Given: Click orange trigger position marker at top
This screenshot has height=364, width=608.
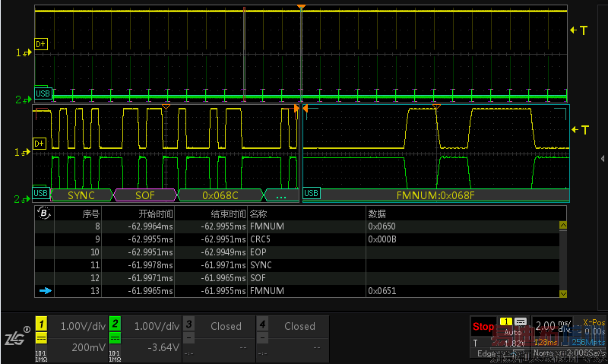Looking at the screenshot, I should tap(301, 7).
